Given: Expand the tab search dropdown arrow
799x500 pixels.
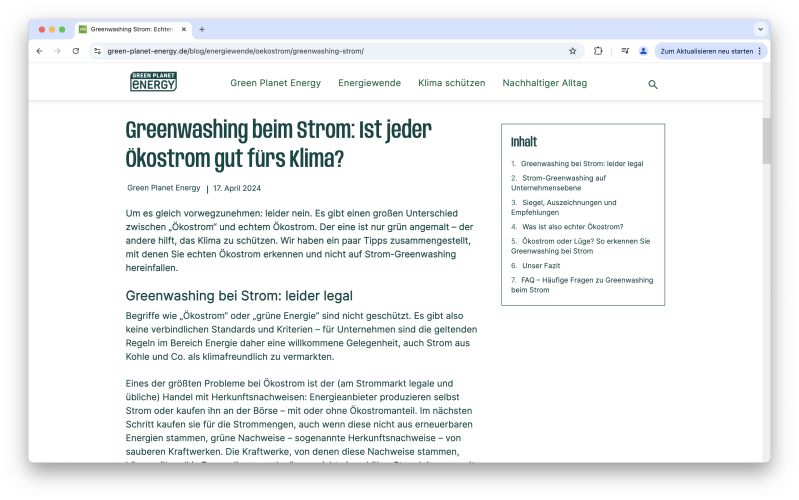Looking at the screenshot, I should coord(760,30).
